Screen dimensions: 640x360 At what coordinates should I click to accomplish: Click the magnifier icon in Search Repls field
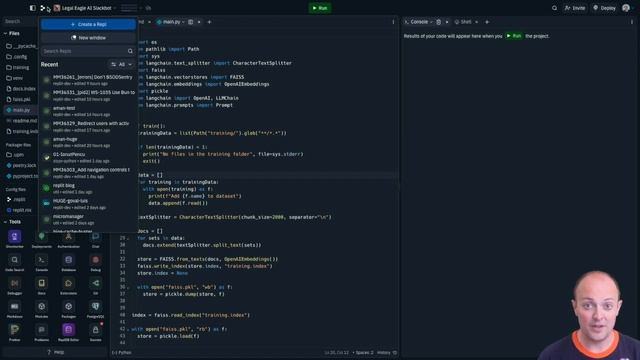(x=130, y=51)
